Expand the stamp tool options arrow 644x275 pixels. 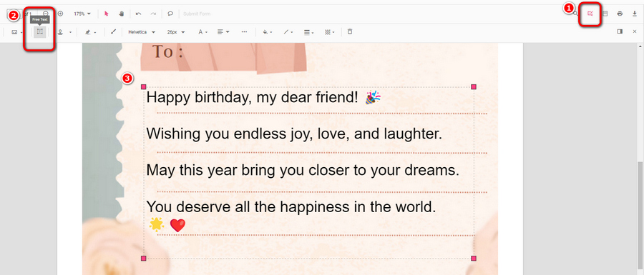pos(70,32)
